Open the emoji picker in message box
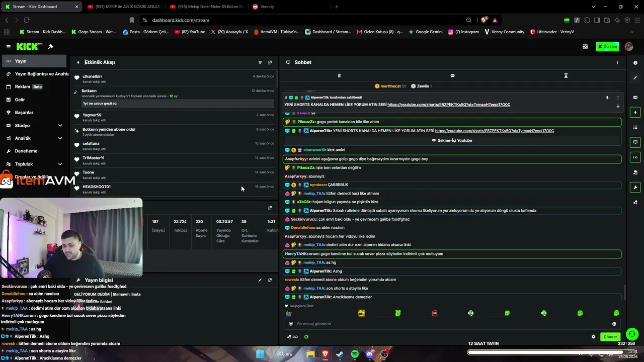The image size is (644, 362). (614, 324)
